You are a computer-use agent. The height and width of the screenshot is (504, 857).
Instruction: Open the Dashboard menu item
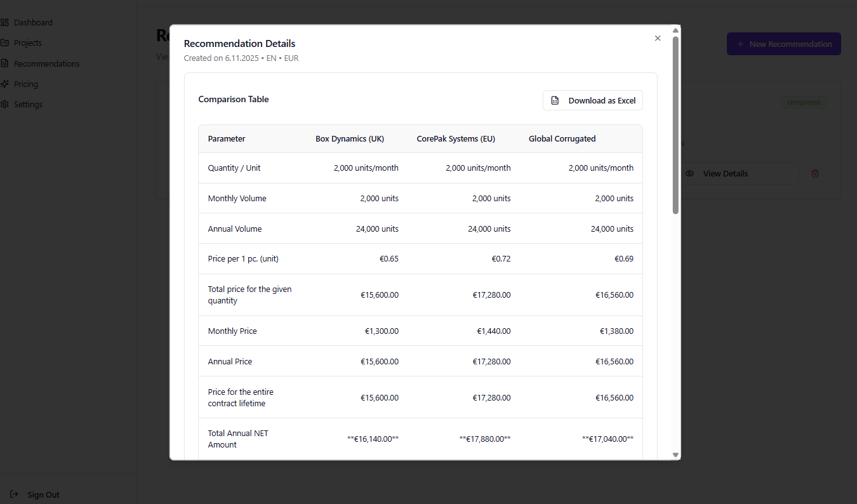click(33, 22)
